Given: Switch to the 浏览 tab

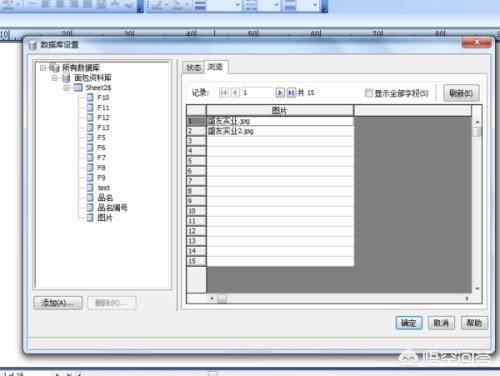Looking at the screenshot, I should (215, 67).
